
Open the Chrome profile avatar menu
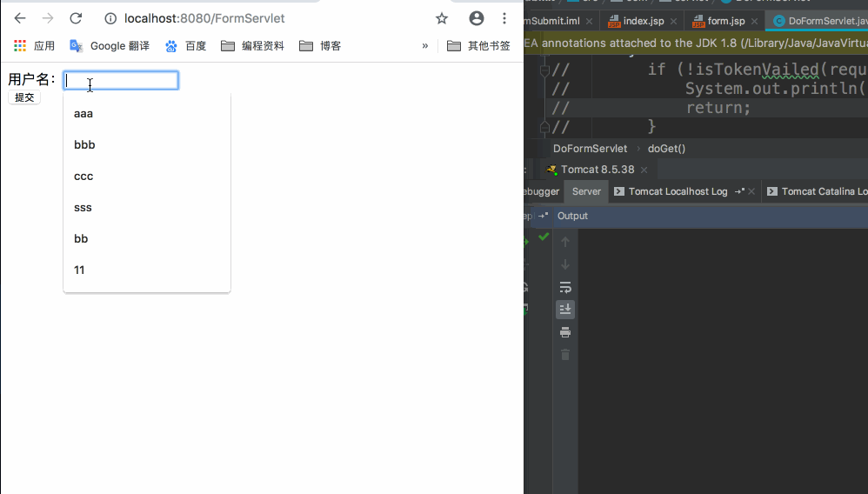[476, 18]
